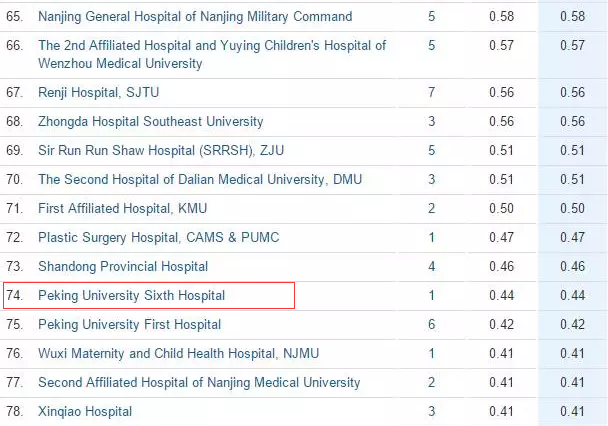Open Wuxi Maternity and Child Health Hospital
This screenshot has width=608, height=426.
coord(178,354)
